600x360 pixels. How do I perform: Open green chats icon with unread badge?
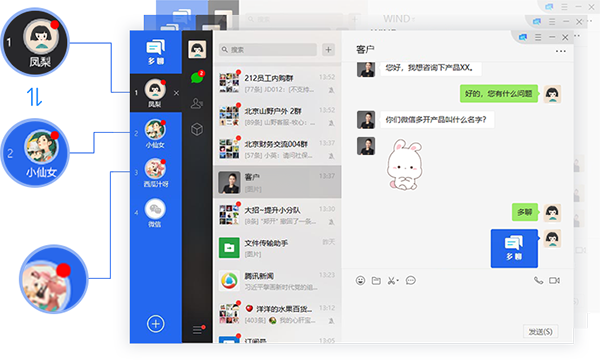(197, 77)
